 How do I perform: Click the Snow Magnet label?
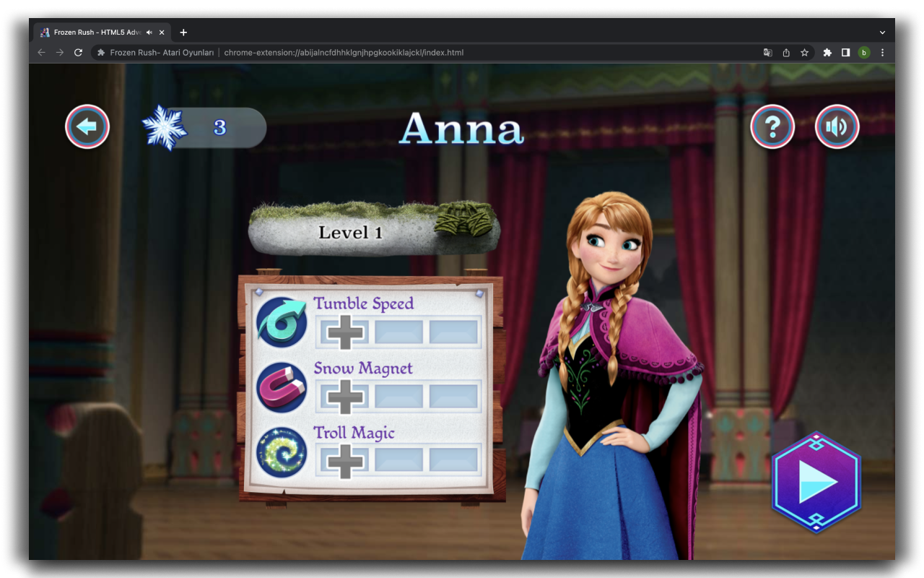tap(363, 368)
